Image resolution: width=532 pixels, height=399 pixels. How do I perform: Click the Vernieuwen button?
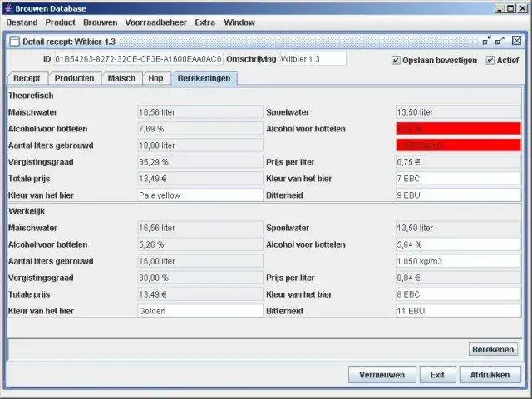click(x=382, y=375)
